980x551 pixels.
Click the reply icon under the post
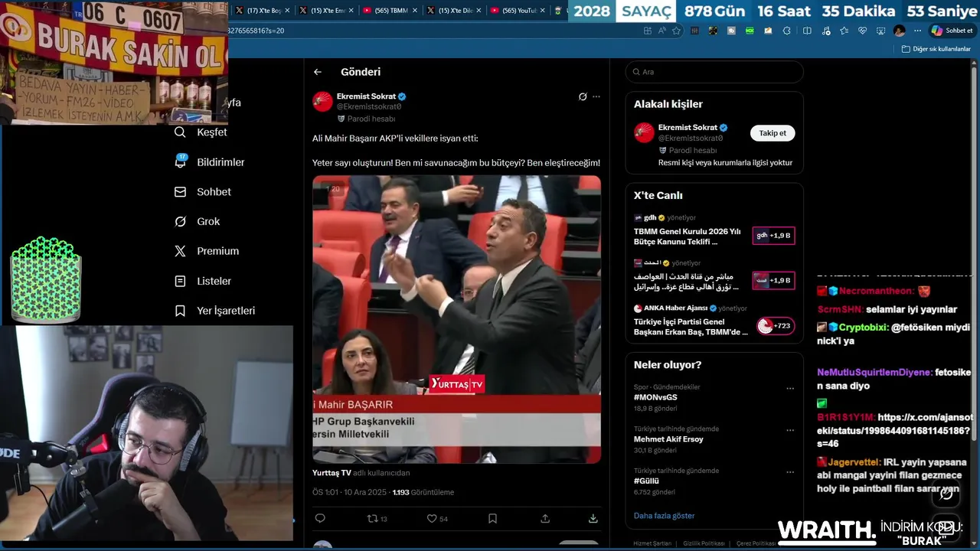(x=320, y=518)
